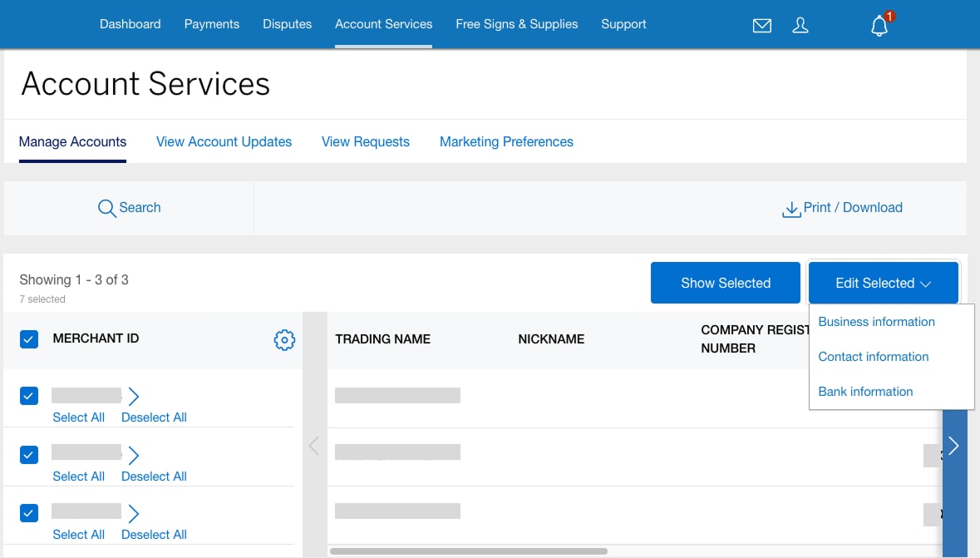This screenshot has width=980, height=558.
Task: Click Deselect All in the third row
Action: point(154,534)
